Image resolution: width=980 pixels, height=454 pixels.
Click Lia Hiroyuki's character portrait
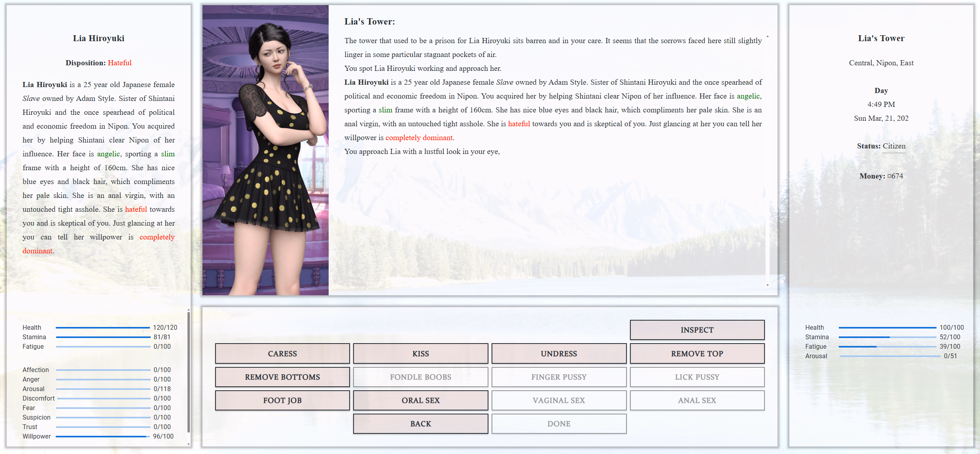[x=265, y=150]
